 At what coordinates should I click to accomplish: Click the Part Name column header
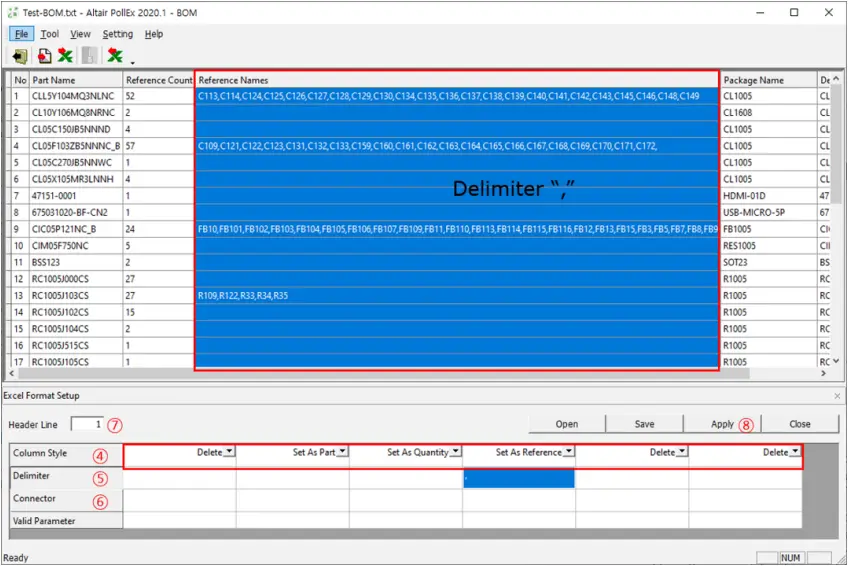point(76,80)
